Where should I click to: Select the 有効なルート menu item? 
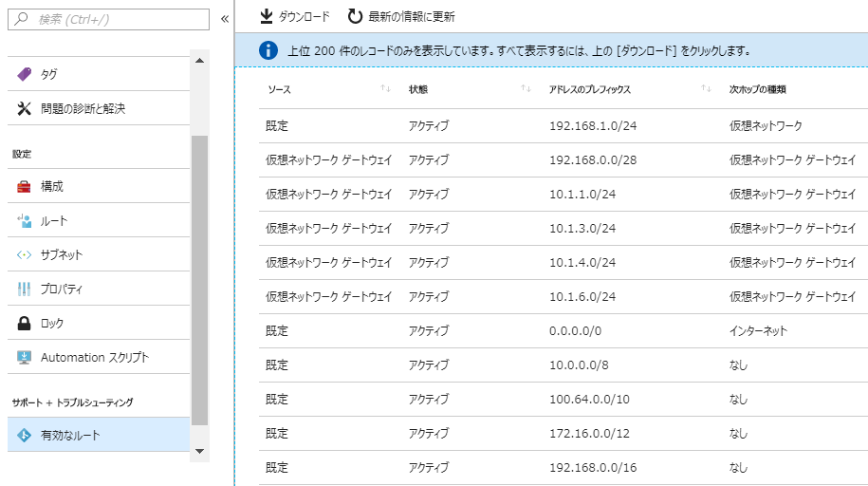click(x=99, y=435)
